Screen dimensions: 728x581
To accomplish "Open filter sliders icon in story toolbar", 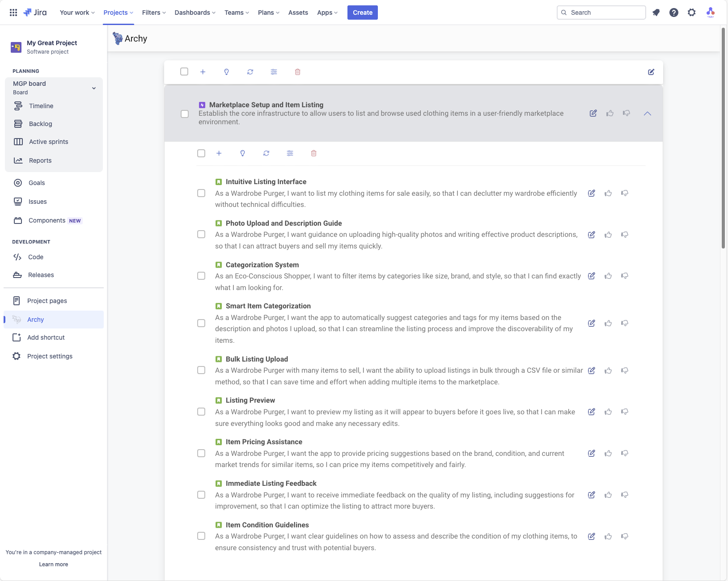I will click(x=290, y=153).
